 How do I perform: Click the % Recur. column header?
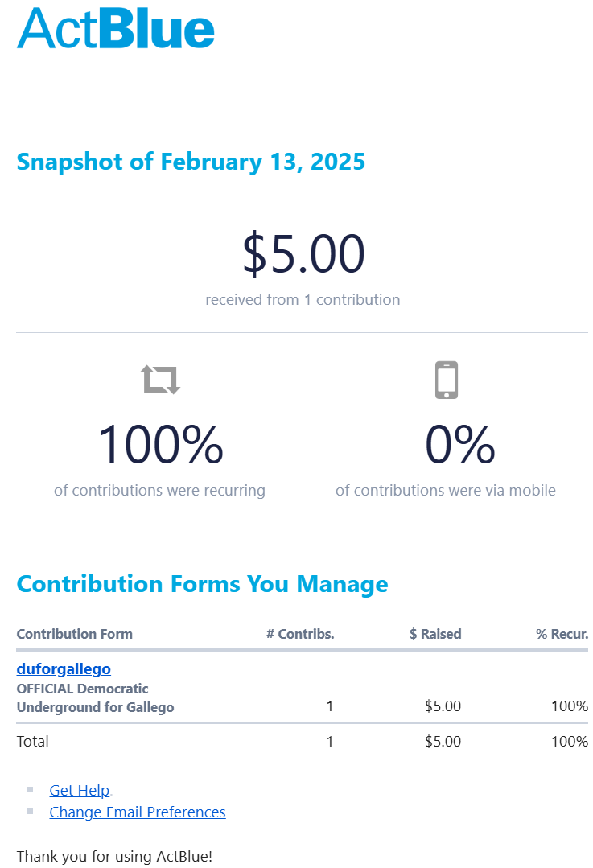pyautogui.click(x=562, y=634)
